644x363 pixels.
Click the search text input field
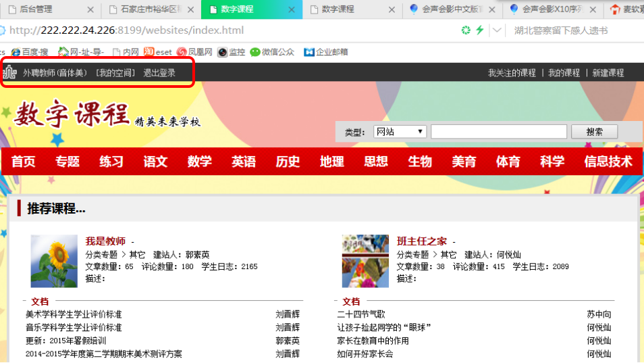(x=499, y=132)
